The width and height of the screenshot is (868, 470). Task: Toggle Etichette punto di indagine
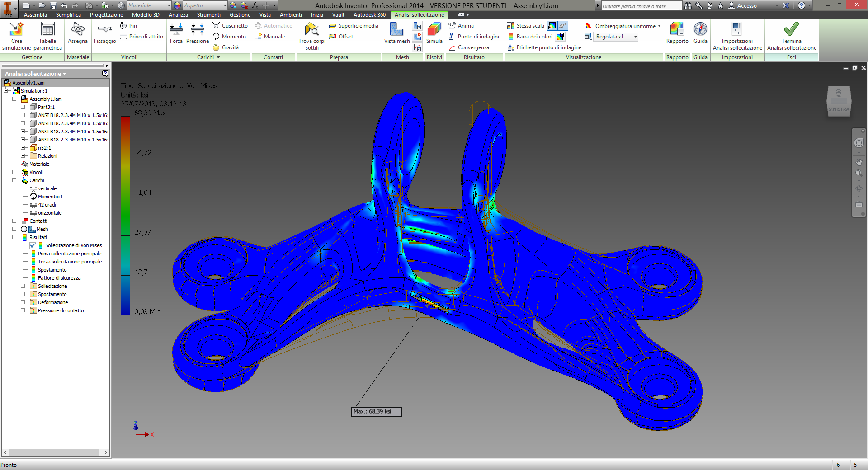[544, 47]
